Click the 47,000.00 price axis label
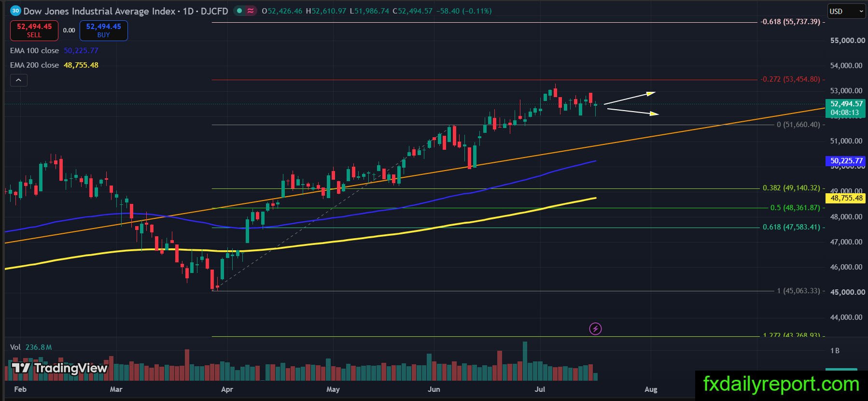This screenshot has width=868, height=401. coord(847,242)
